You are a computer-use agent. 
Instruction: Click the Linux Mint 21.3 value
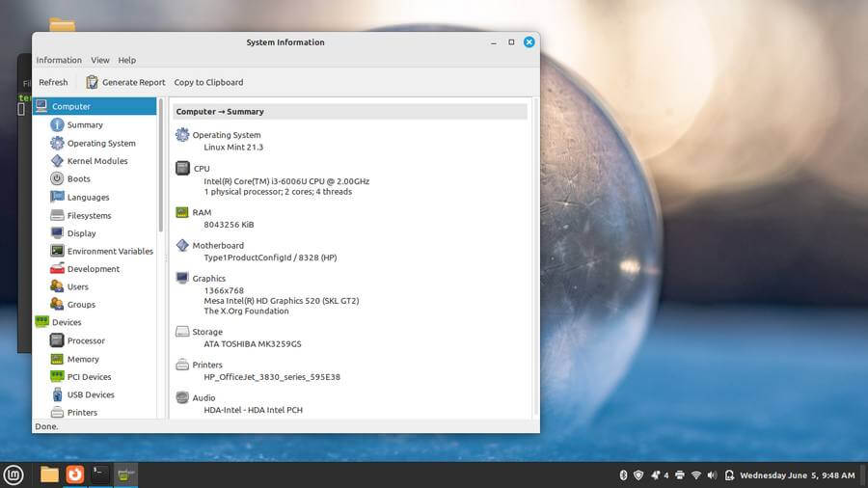point(233,148)
